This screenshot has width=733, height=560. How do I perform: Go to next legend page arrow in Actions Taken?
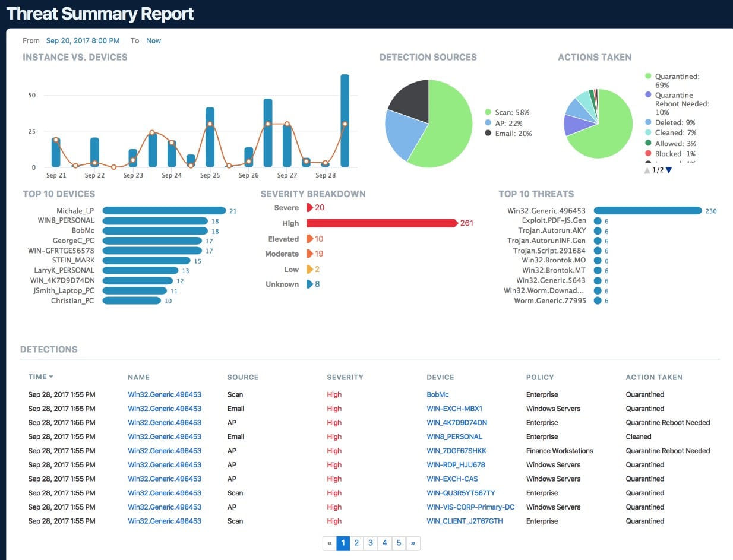point(669,170)
